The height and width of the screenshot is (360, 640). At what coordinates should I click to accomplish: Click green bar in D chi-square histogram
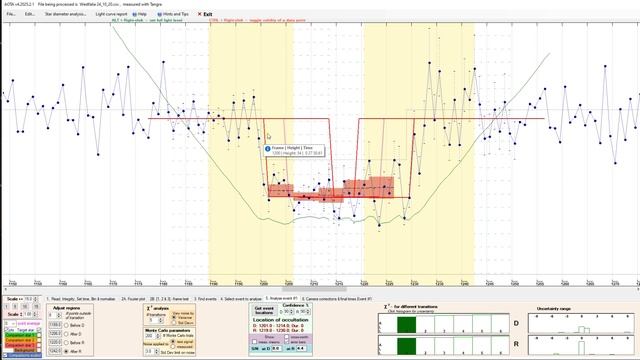click(407, 325)
